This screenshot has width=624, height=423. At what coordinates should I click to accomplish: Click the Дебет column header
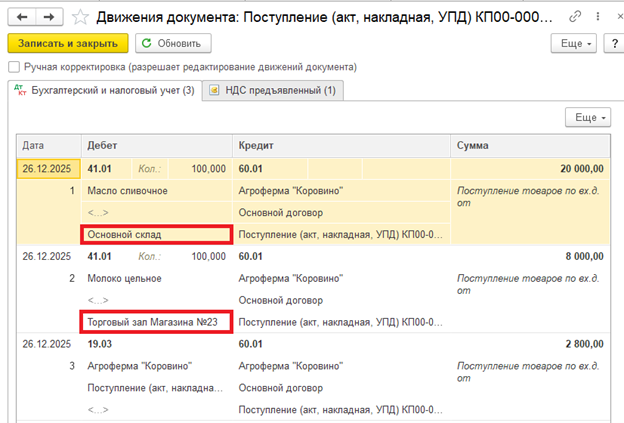(157, 146)
